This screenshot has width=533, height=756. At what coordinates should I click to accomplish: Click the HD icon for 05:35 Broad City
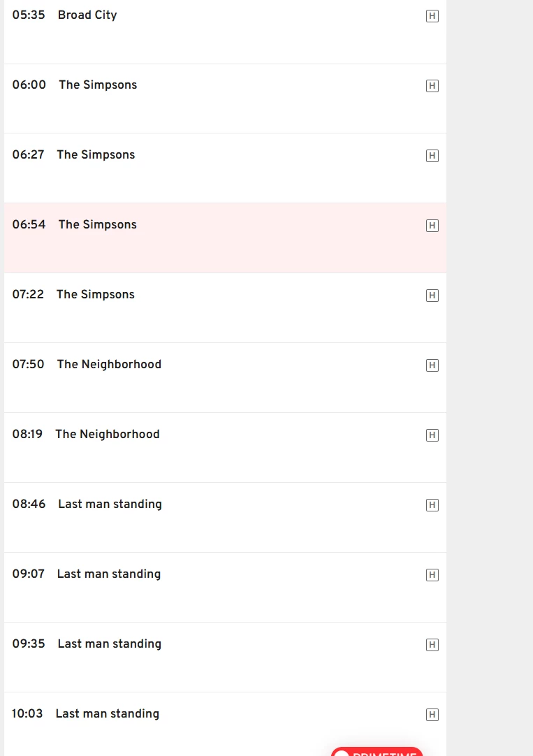click(432, 16)
